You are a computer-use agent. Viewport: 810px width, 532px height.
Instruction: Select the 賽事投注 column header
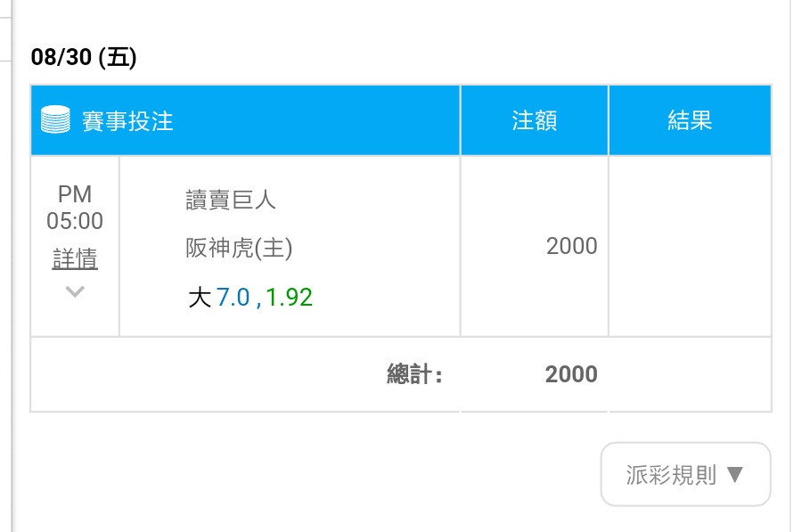pyautogui.click(x=127, y=121)
